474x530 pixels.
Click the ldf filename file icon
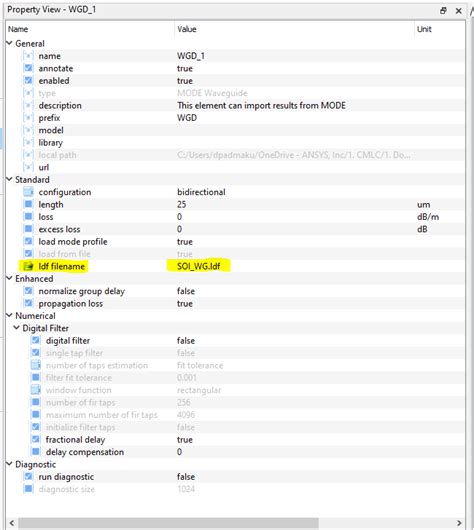28,266
